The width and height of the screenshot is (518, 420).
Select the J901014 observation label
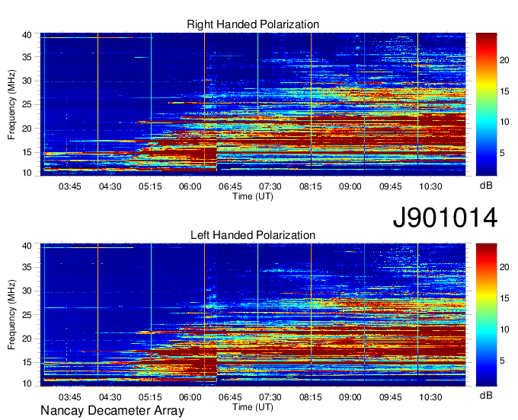(445, 218)
